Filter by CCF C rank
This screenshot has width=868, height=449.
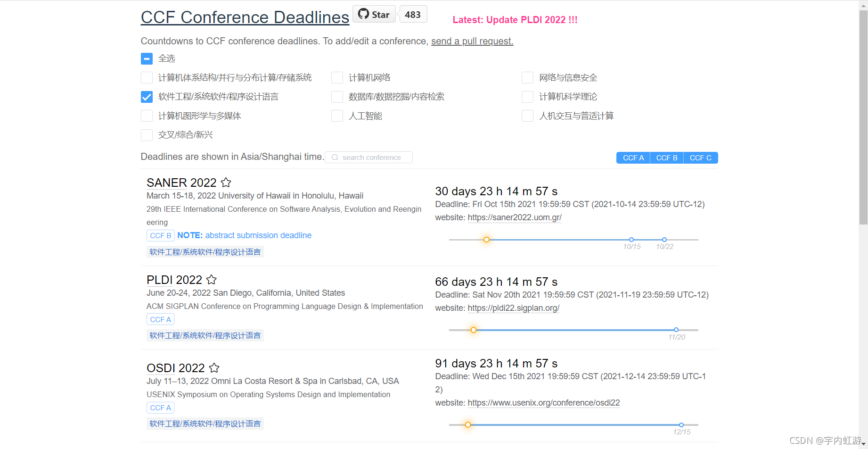701,158
